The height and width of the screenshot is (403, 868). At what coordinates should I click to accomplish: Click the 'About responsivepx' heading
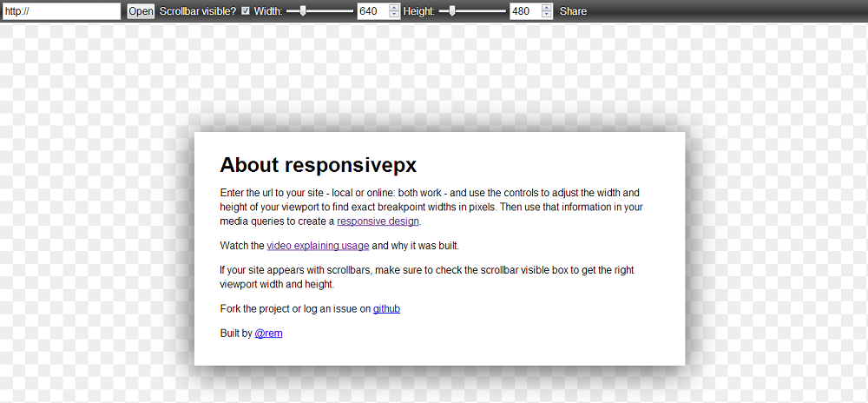tap(319, 165)
